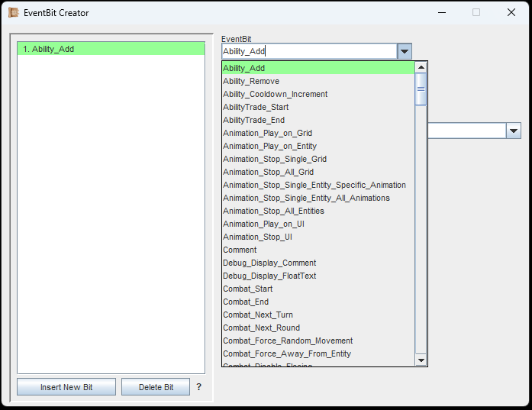
Task: Expand the second dropdown on the right
Action: [513, 131]
